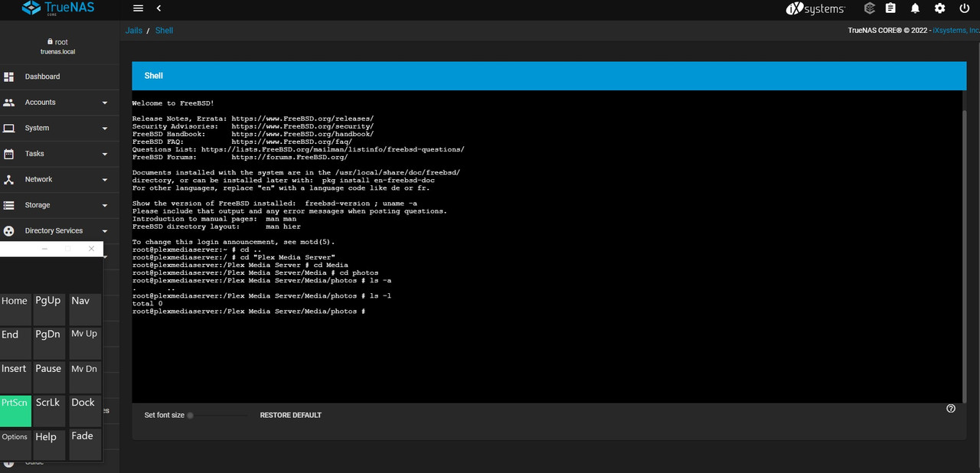The width and height of the screenshot is (980, 473).
Task: Click the RESTORE DEFAULT button
Action: pos(291,415)
